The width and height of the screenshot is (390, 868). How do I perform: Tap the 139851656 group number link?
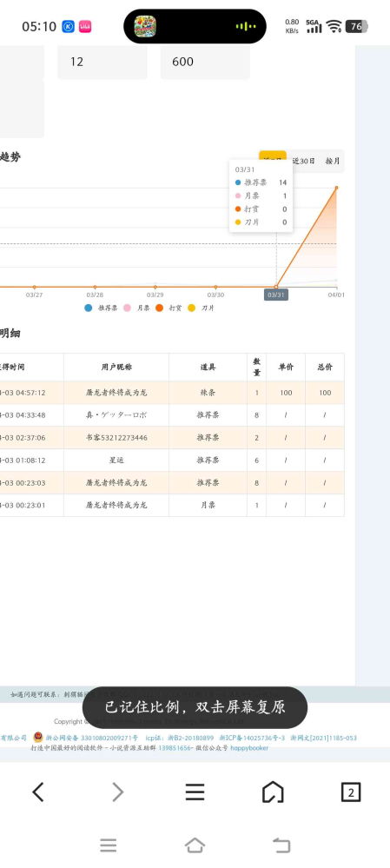175,748
